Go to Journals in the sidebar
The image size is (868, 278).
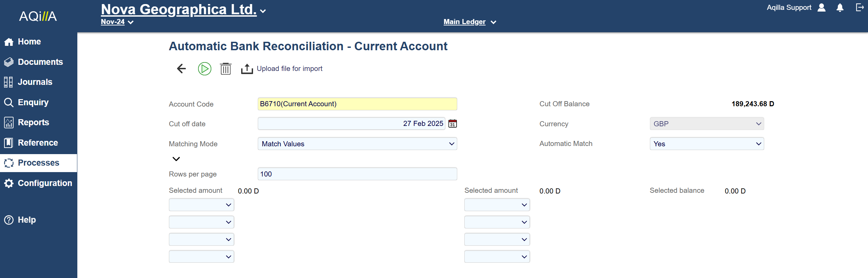click(x=35, y=82)
